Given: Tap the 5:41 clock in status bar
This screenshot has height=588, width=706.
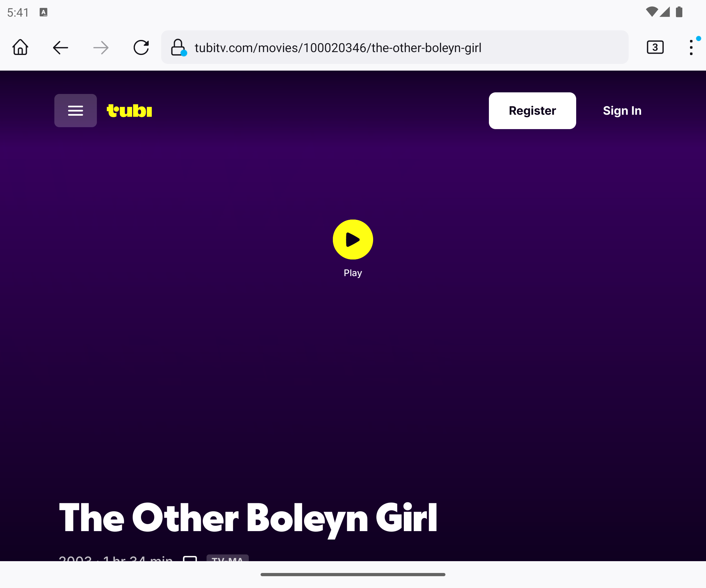Looking at the screenshot, I should 18,12.
